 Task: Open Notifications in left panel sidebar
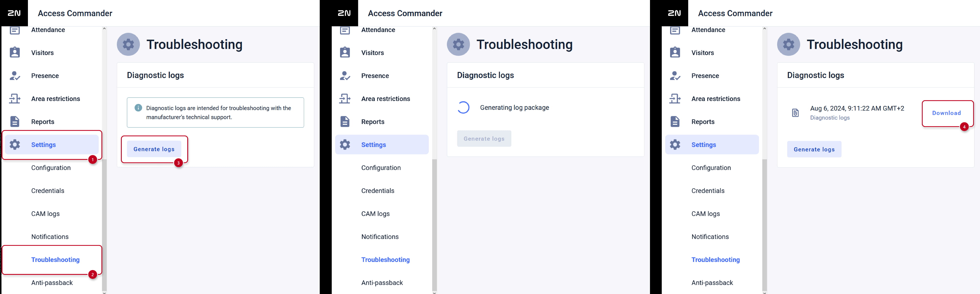[50, 237]
